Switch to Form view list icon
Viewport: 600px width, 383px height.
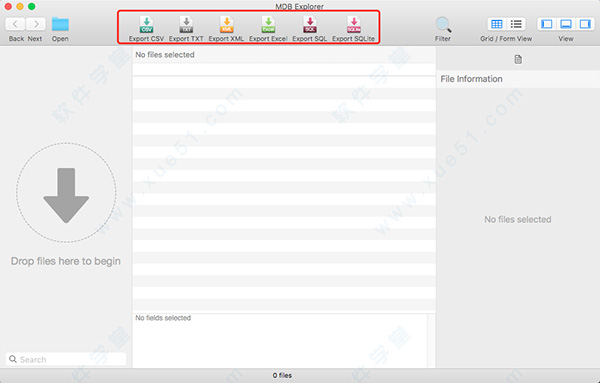click(516, 24)
